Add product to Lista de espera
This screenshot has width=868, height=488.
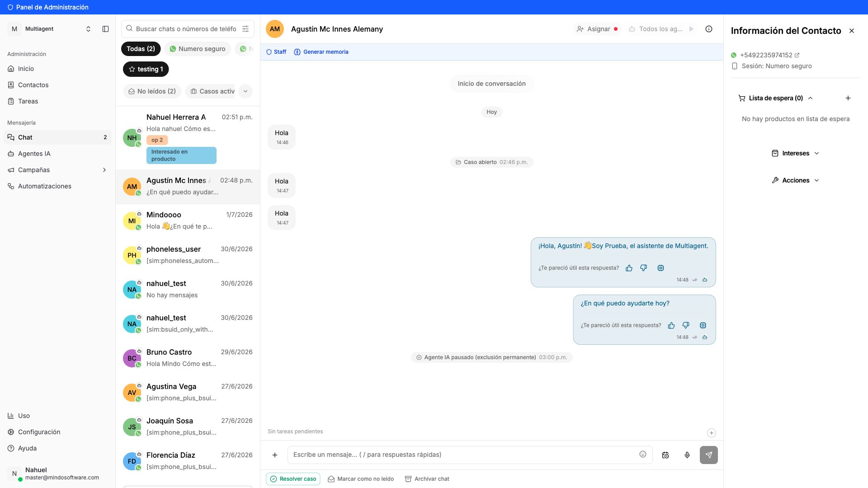pyautogui.click(x=848, y=98)
